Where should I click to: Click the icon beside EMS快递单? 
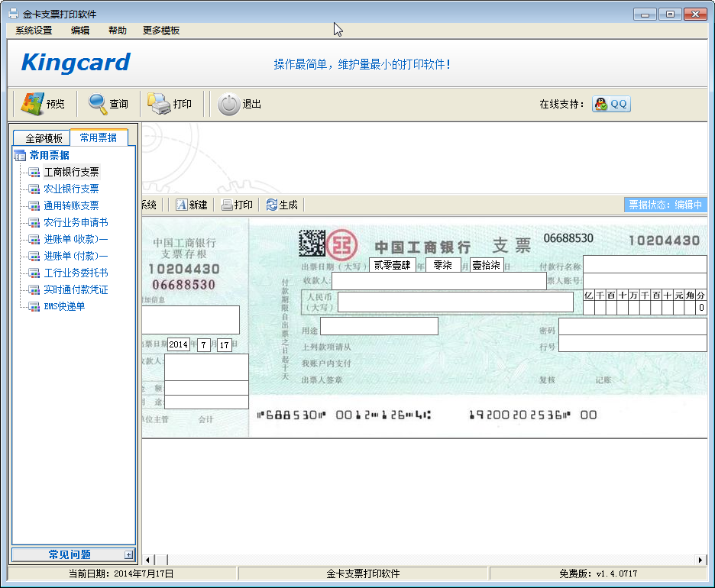pos(34,307)
